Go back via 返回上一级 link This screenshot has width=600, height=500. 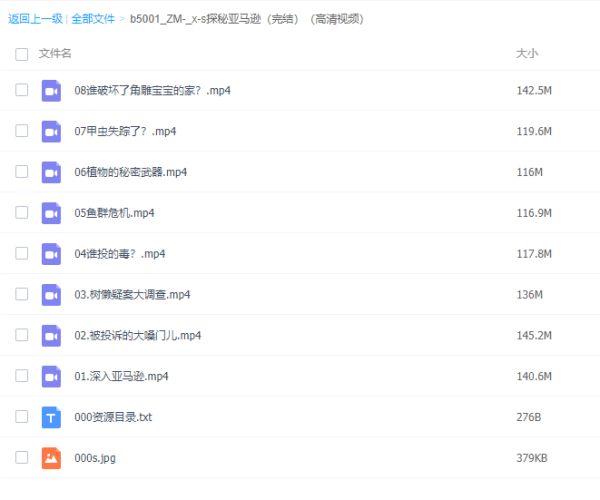click(x=34, y=19)
